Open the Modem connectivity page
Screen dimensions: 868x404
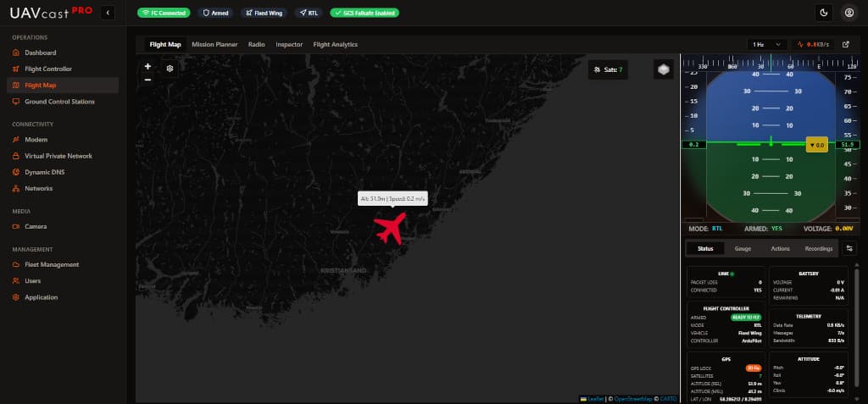pyautogui.click(x=36, y=140)
